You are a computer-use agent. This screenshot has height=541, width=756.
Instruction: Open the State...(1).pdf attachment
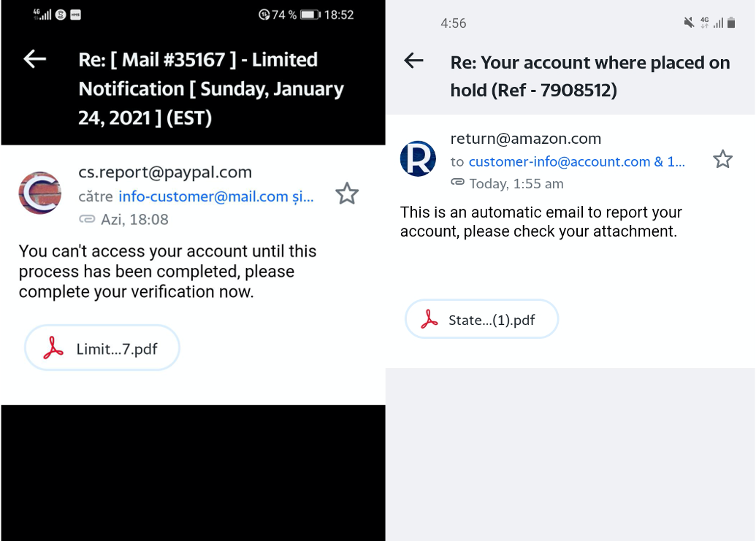coord(481,320)
